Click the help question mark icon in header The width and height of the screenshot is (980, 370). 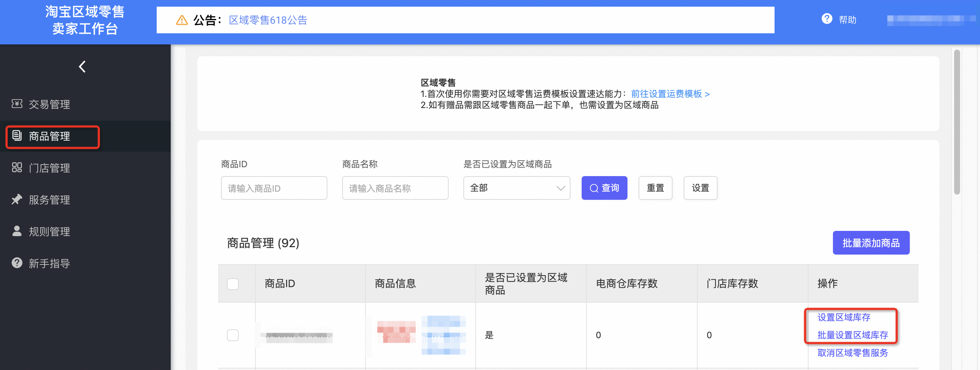[x=827, y=19]
